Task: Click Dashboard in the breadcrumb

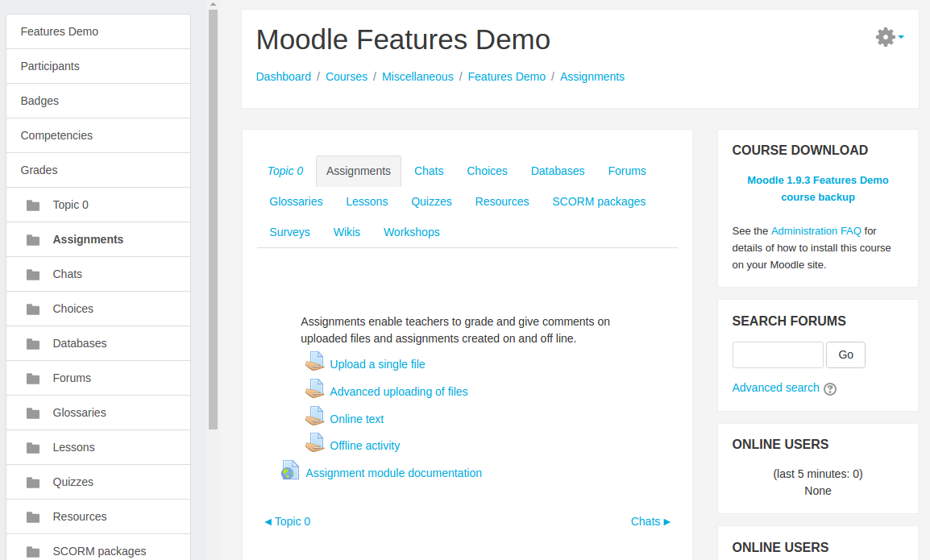Action: pyautogui.click(x=284, y=77)
